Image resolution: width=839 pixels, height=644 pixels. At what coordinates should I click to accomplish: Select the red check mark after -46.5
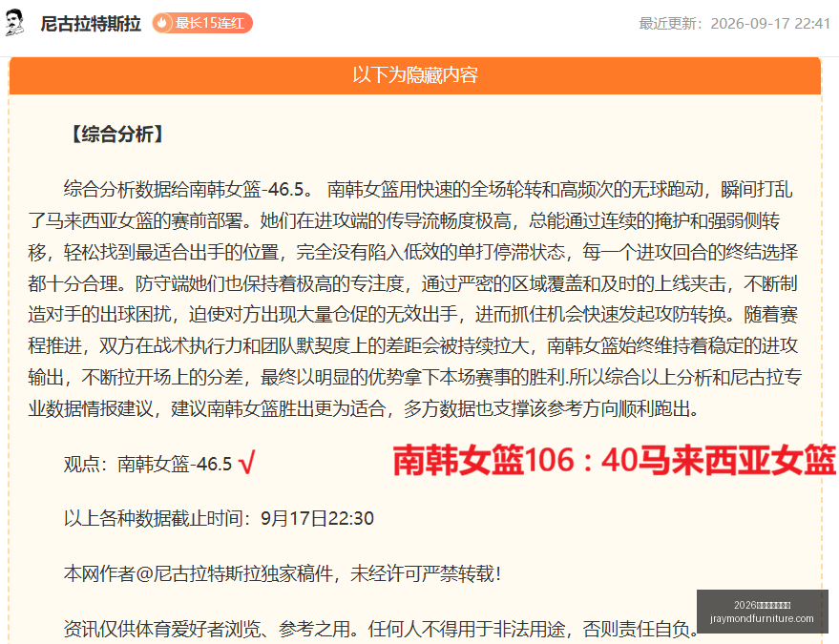pos(246,463)
